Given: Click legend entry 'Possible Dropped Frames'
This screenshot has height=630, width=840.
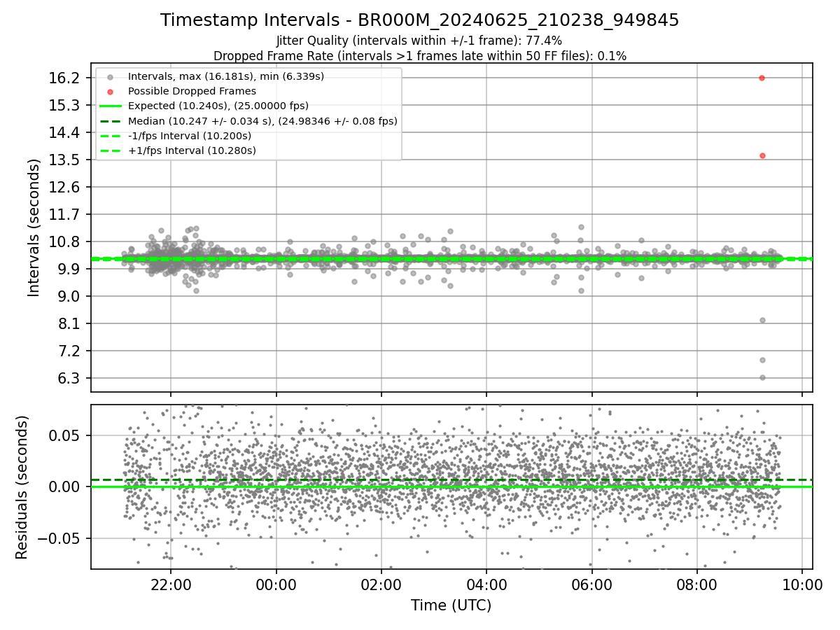Looking at the screenshot, I should pyautogui.click(x=192, y=91).
